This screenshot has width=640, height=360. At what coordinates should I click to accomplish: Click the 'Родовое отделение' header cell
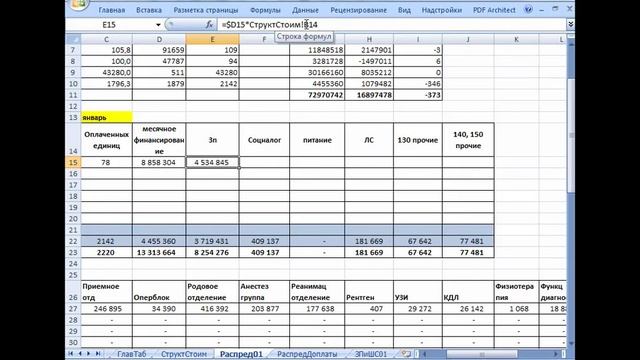pos(212,292)
